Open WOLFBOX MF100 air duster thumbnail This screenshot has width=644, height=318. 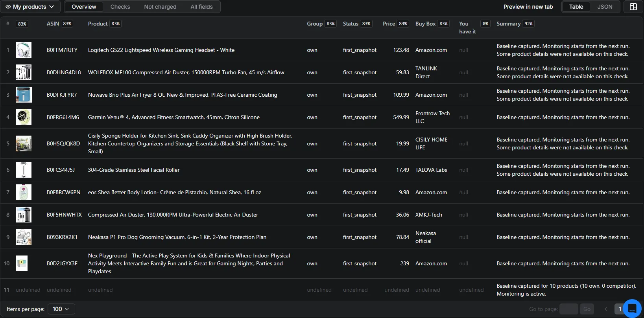click(x=24, y=72)
